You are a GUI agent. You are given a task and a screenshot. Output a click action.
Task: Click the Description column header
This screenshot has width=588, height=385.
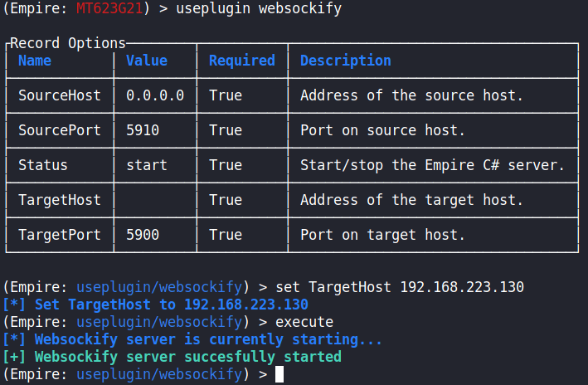pos(345,61)
